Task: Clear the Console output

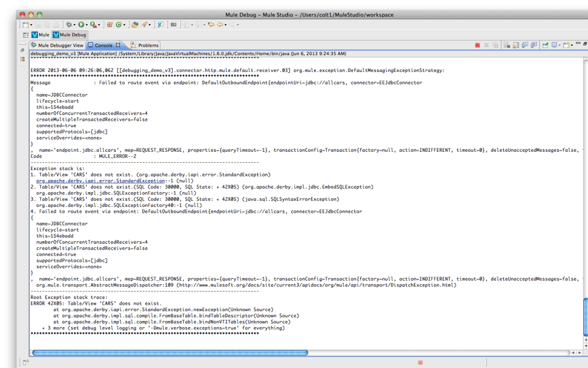Action: click(x=508, y=46)
